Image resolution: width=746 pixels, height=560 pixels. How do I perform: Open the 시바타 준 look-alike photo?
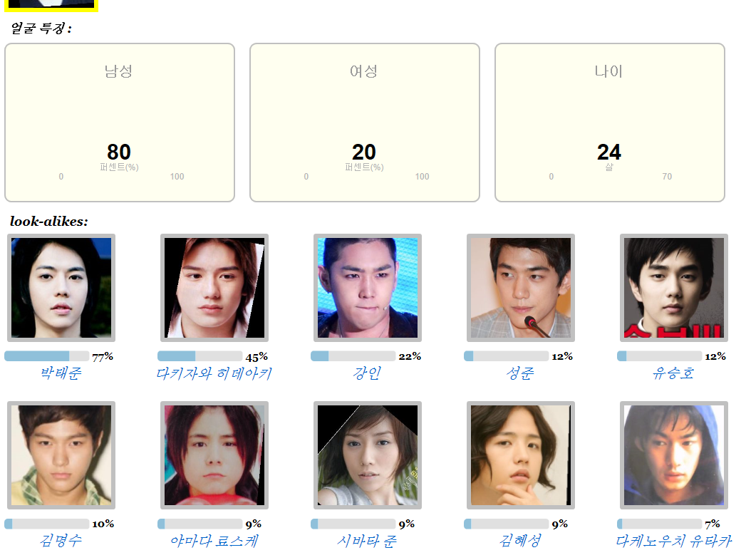(x=368, y=455)
